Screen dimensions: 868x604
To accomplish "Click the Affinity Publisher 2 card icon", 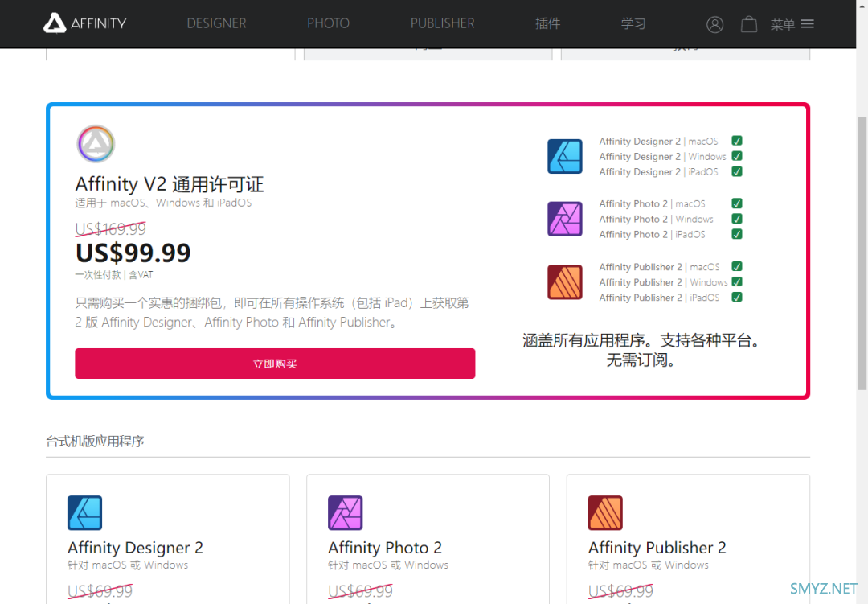I will pyautogui.click(x=605, y=512).
